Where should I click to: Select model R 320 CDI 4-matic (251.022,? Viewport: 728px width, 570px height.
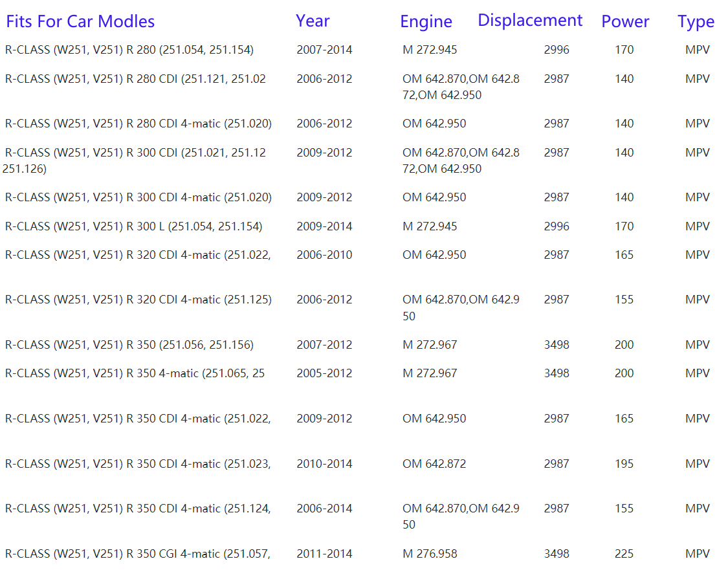click(138, 255)
